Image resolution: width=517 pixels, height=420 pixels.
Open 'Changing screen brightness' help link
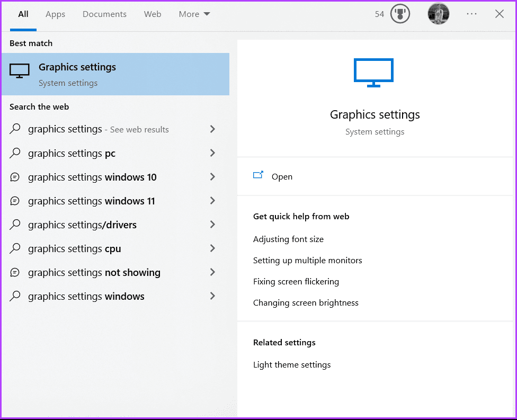click(306, 303)
